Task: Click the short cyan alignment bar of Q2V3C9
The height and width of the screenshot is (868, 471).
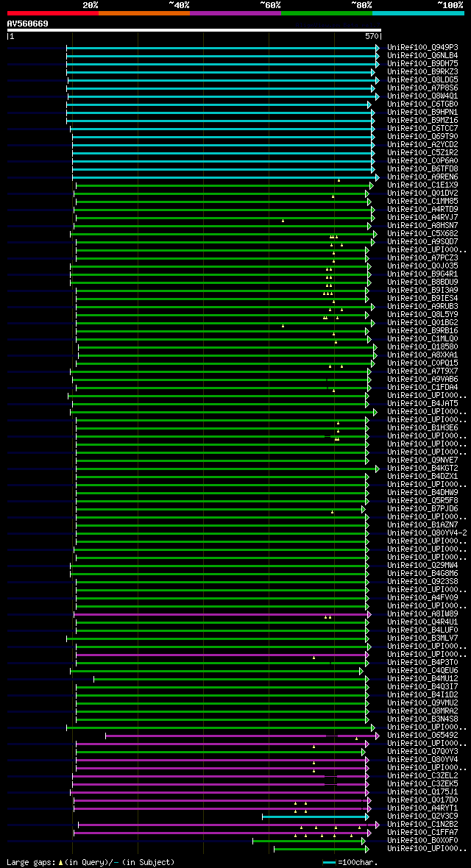Action: [315, 817]
